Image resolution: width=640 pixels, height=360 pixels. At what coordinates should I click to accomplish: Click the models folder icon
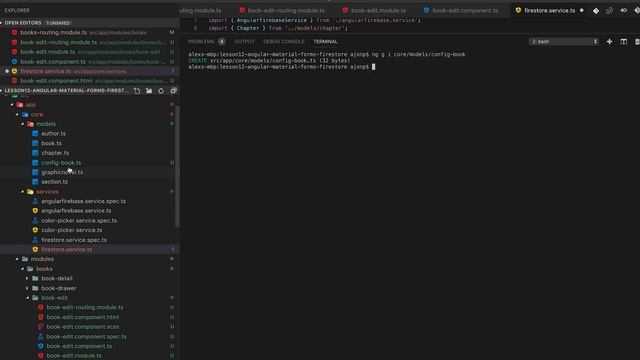[x=30, y=124]
